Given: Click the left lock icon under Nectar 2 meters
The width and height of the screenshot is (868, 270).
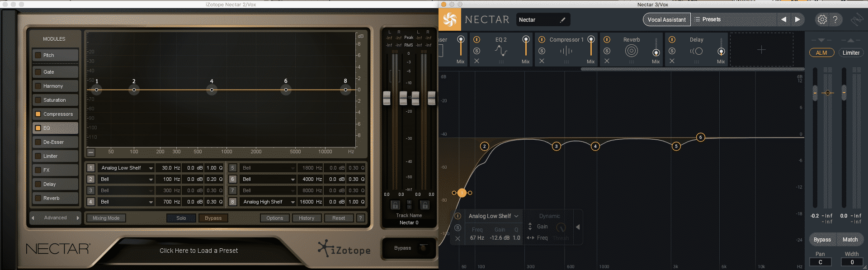Looking at the screenshot, I should [395, 205].
